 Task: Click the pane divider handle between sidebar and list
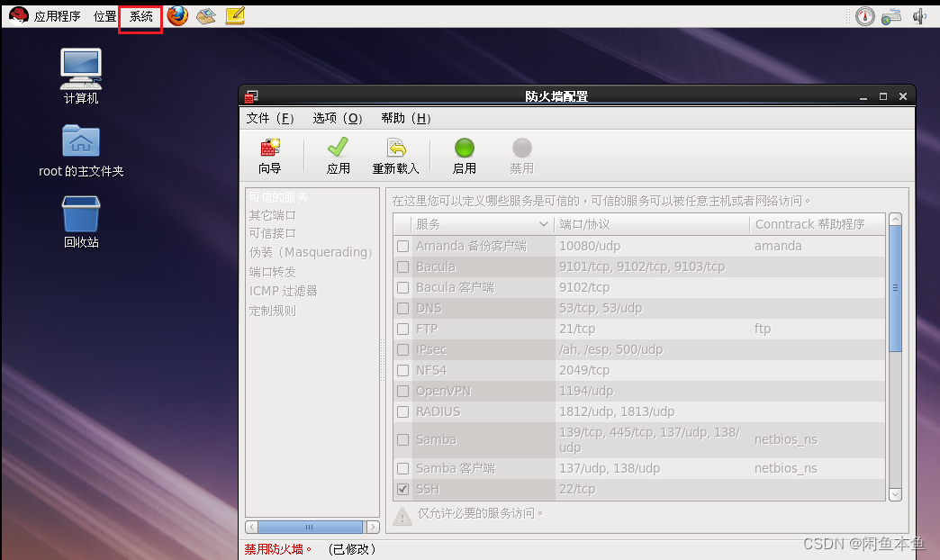(x=383, y=360)
